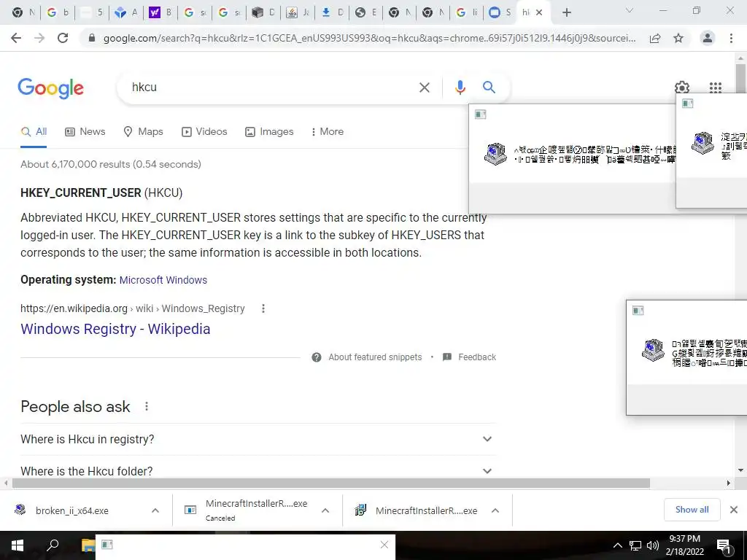The width and height of the screenshot is (747, 560).
Task: Click the snippet Feedback link
Action: point(477,357)
